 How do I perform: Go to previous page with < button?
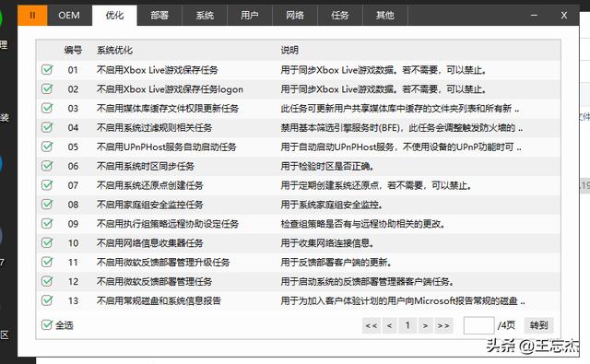[x=389, y=325]
